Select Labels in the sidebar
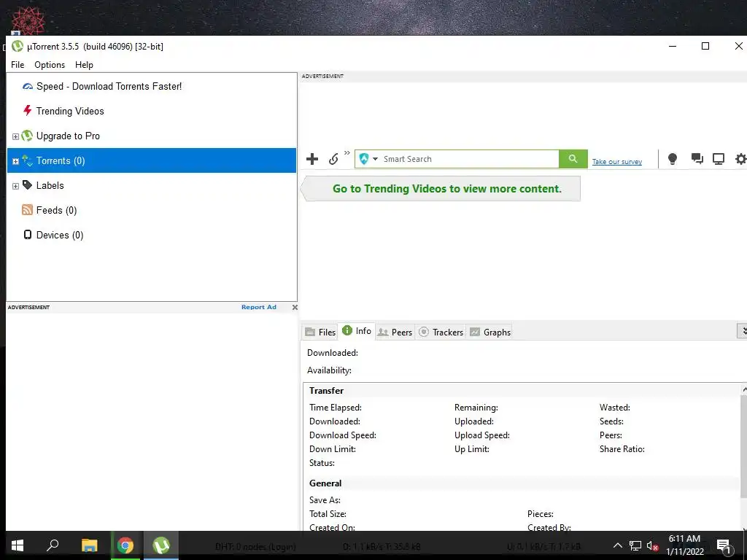This screenshot has width=747, height=560. (50, 185)
